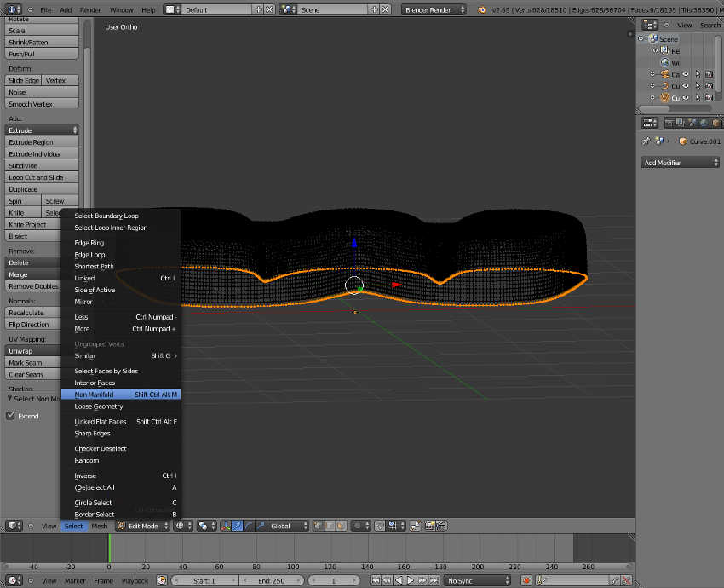This screenshot has height=588, width=724.
Task: Click the OpenGL render animation clapper icon
Action: point(441,526)
